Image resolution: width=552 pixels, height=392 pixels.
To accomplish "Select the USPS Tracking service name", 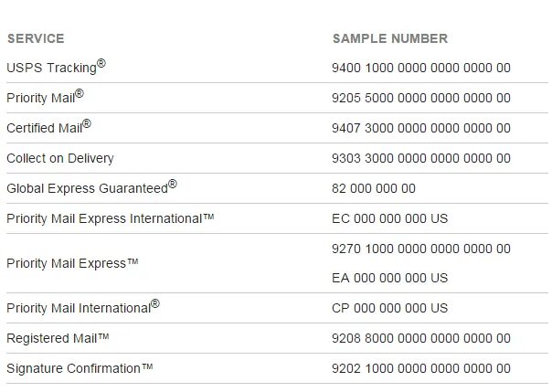I will (56, 67).
